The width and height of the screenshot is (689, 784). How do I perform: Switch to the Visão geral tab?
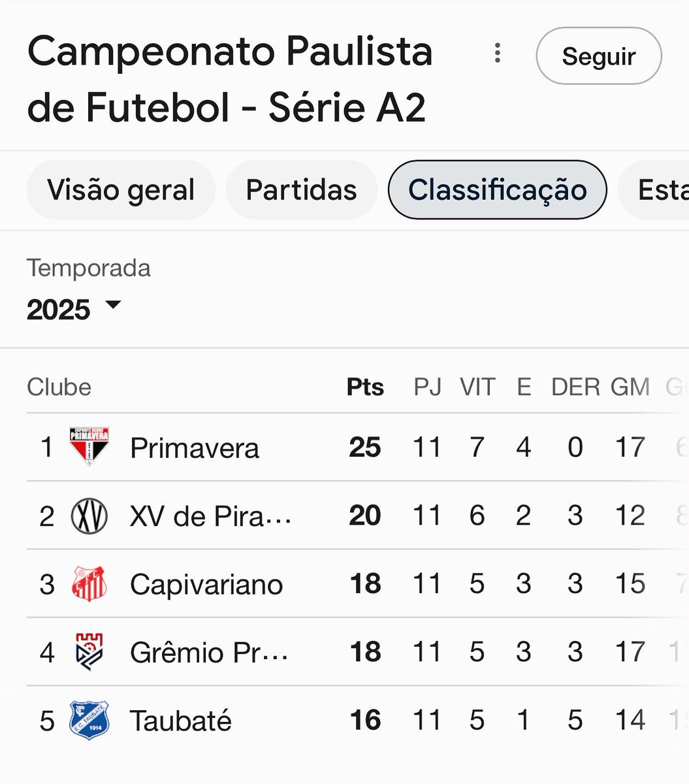tap(121, 190)
